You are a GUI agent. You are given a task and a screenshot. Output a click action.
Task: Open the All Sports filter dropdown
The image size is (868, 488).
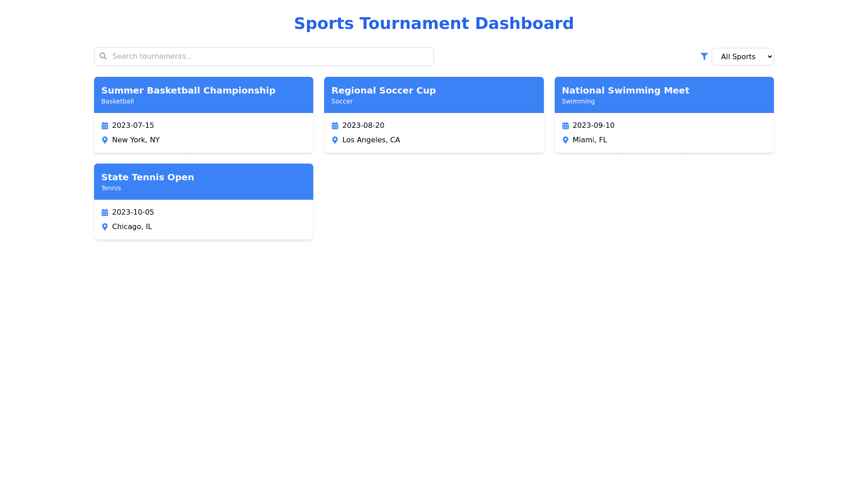tap(742, 56)
